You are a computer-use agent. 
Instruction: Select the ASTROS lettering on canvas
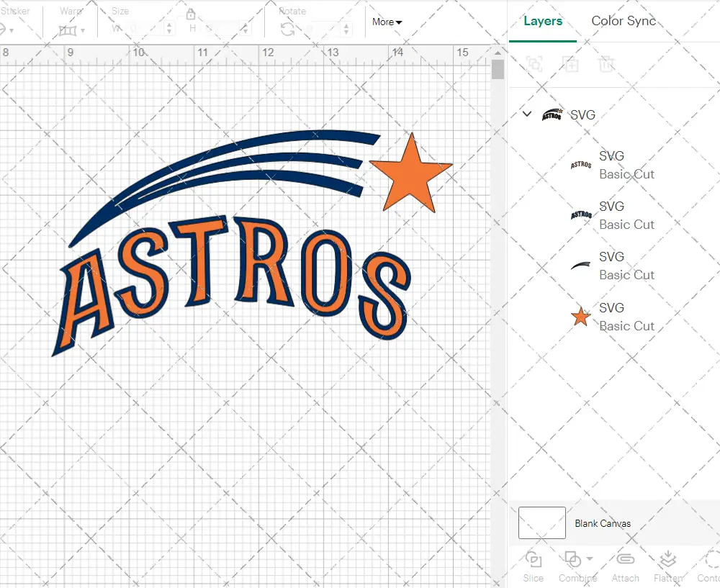[231, 284]
